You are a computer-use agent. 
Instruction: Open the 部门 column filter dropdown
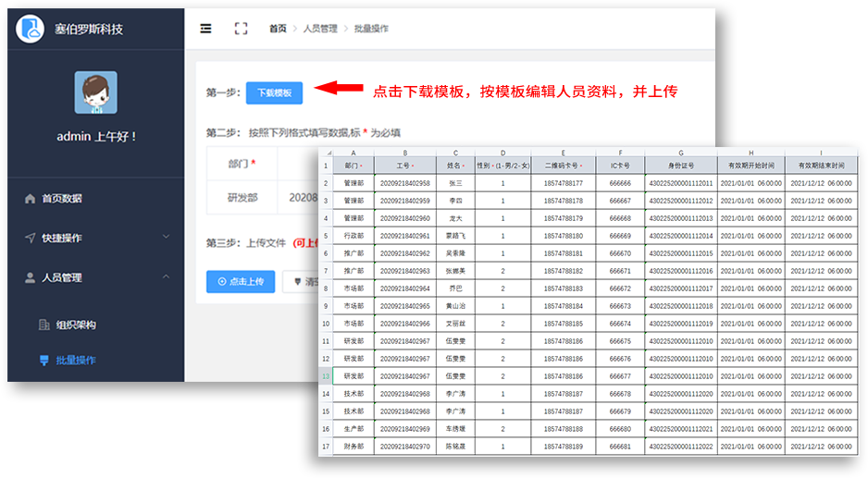pos(359,166)
